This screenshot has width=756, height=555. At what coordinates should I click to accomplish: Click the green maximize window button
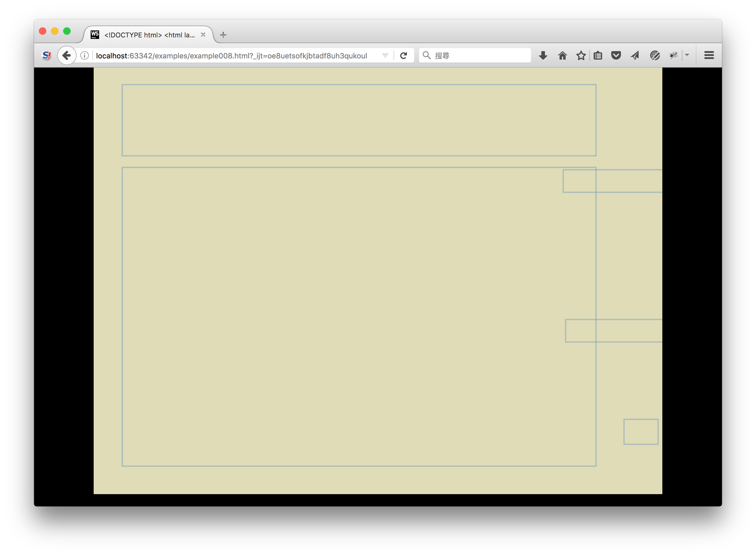[x=67, y=31]
